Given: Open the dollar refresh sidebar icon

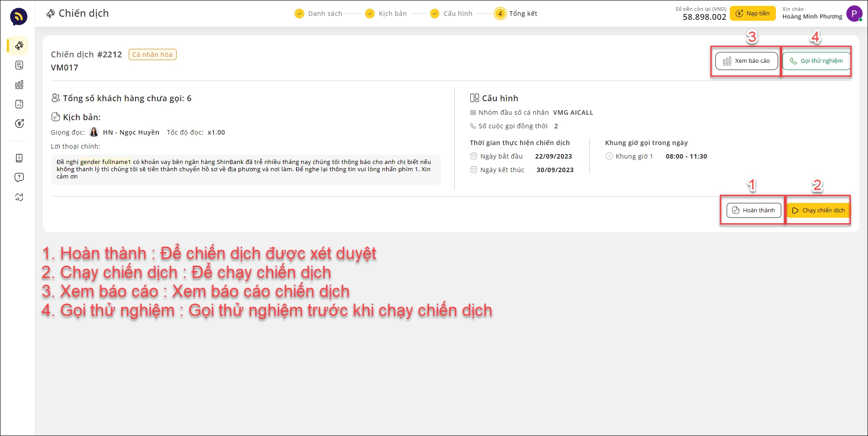Looking at the screenshot, I should click(x=19, y=123).
